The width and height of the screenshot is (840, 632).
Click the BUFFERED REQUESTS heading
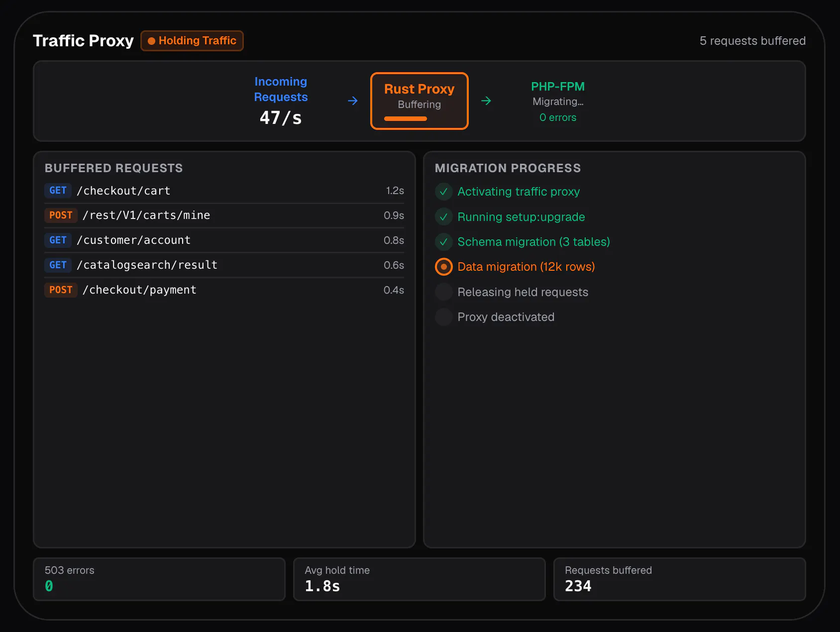pyautogui.click(x=113, y=168)
